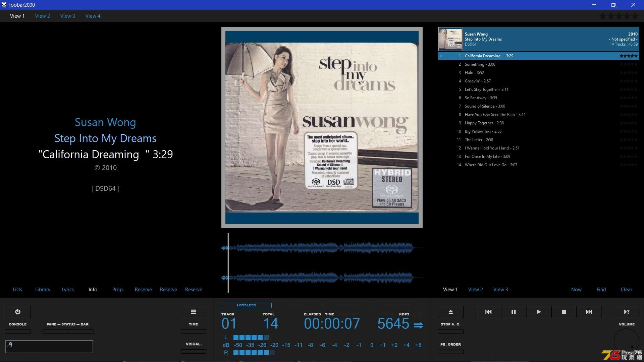Seek in the lower waveform channel
Image resolution: width=644 pixels, height=362 pixels.
(322, 278)
